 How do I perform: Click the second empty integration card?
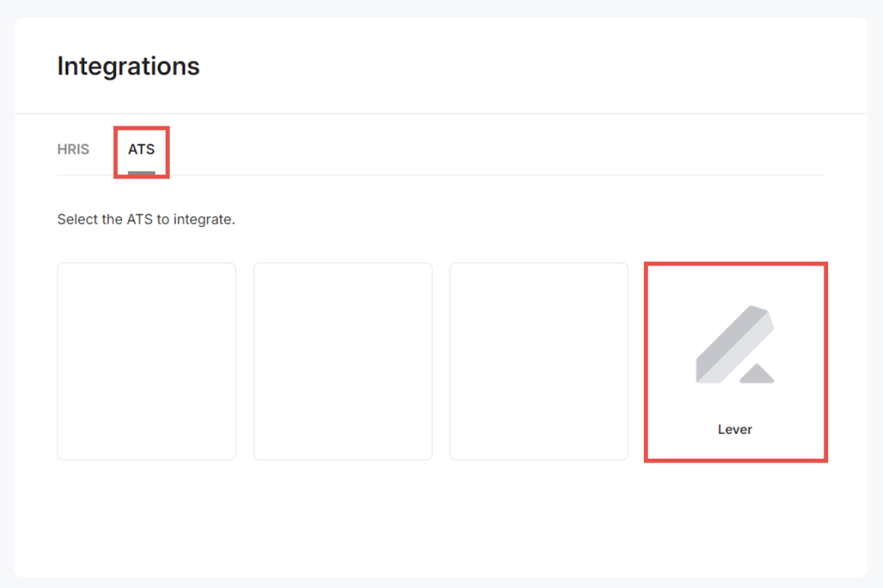coord(343,361)
